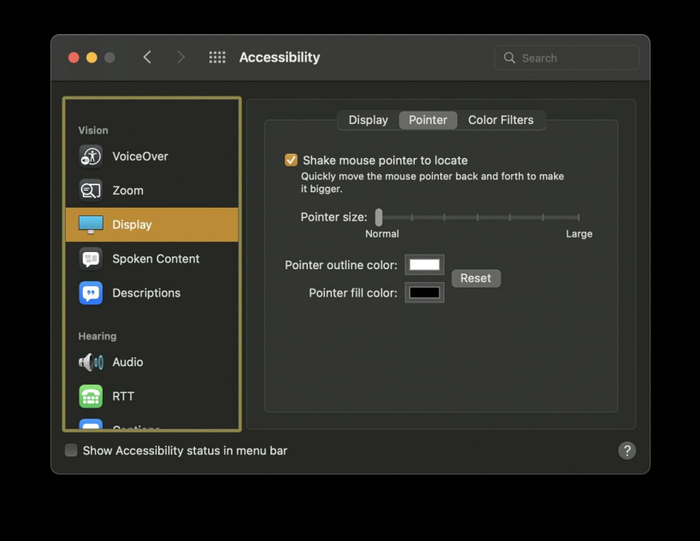Open the pointer fill color swatch
Image resolution: width=700 pixels, height=541 pixels.
coord(424,293)
